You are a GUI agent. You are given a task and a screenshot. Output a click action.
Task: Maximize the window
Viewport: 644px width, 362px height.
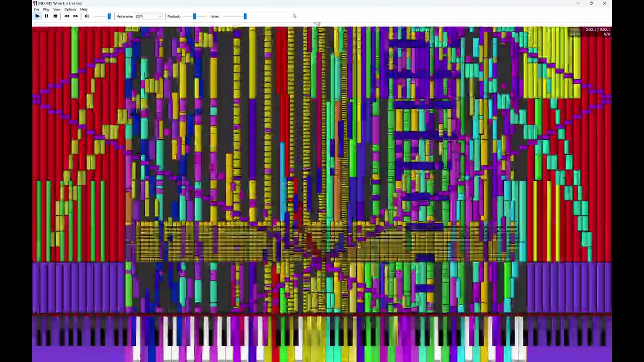pos(591,3)
